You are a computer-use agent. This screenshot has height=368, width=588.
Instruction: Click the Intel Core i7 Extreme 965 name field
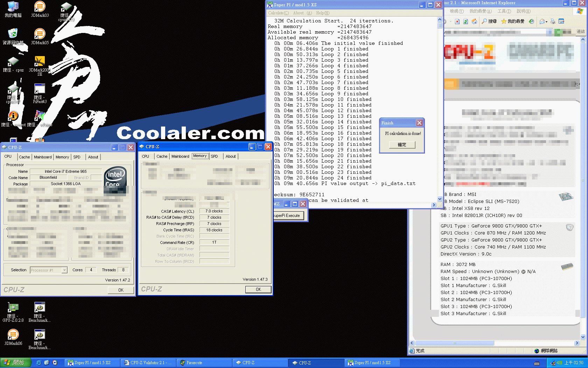[x=66, y=172]
